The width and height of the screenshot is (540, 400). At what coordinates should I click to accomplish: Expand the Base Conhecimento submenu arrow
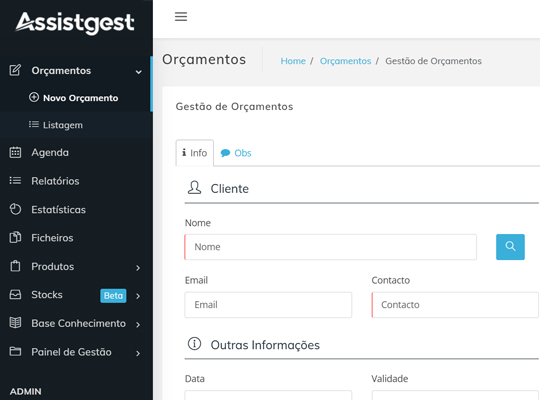[138, 325]
